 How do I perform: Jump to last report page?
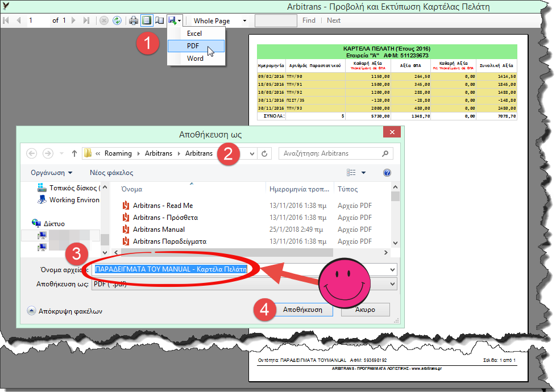tap(86, 20)
